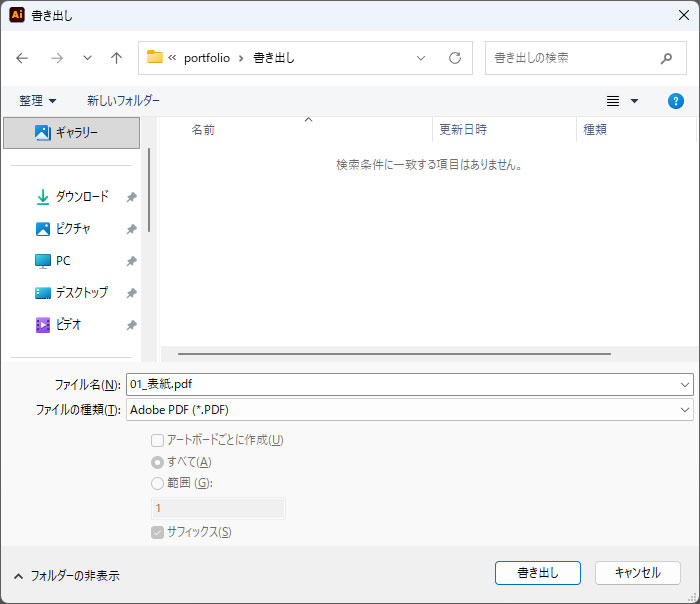
Task: Select Gallery in the navigation pane
Action: (71, 132)
